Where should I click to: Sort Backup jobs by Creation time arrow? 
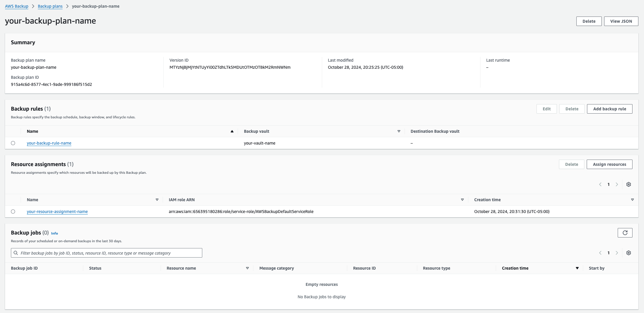click(577, 268)
